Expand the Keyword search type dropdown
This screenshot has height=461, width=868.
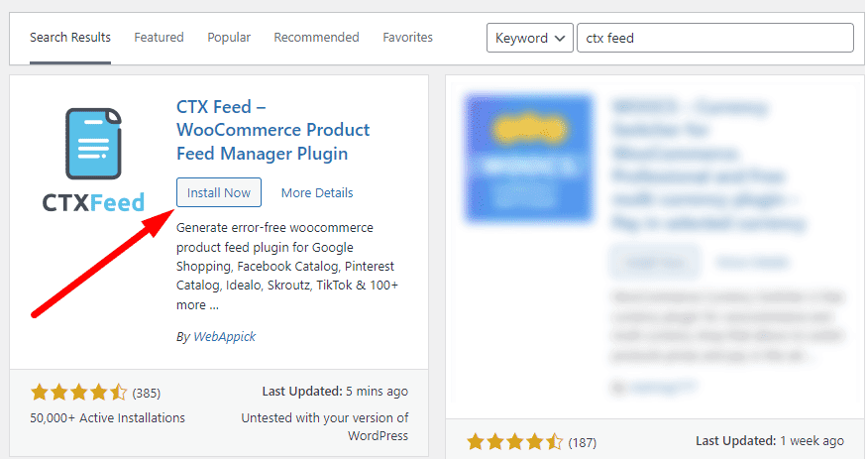click(x=530, y=38)
